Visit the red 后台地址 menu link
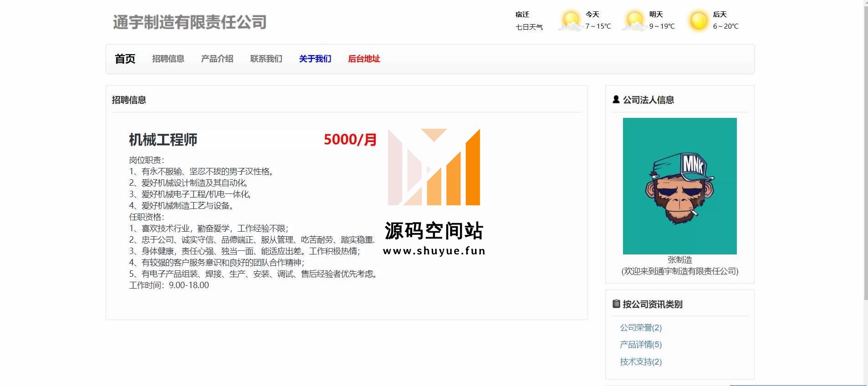868x386 pixels. [364, 59]
